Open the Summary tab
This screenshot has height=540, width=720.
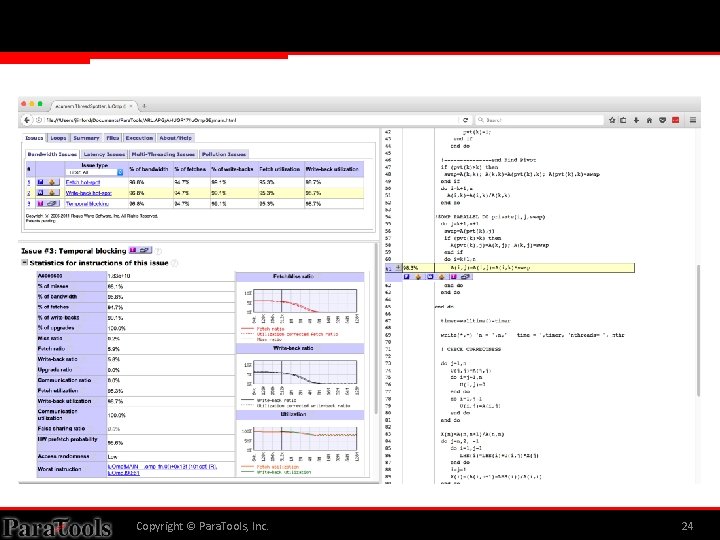[x=86, y=138]
